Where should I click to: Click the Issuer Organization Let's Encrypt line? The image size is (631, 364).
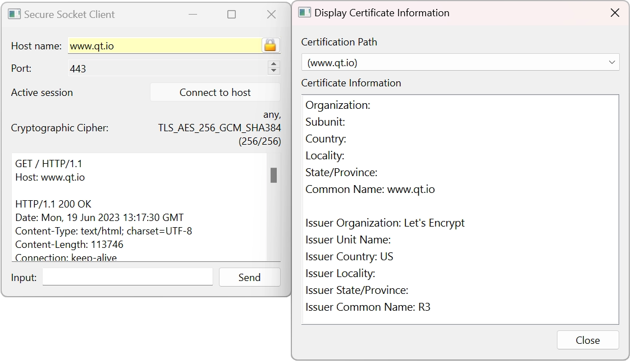(385, 223)
